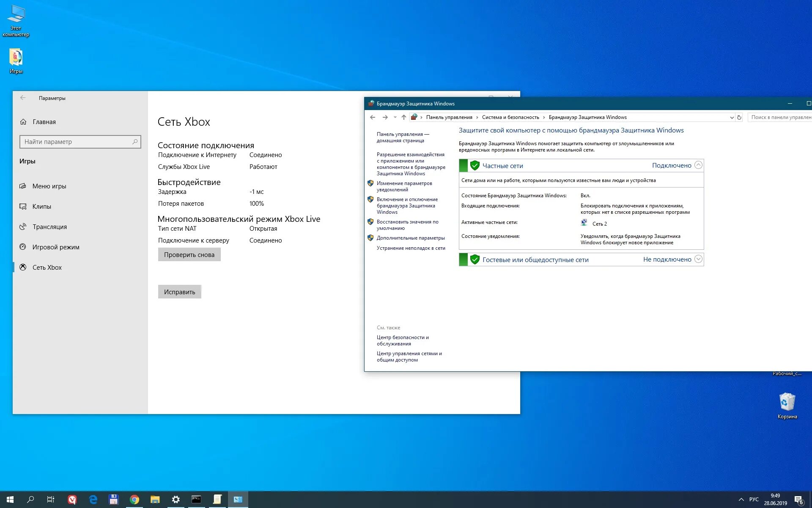Screen dimensions: 812x508
Task: Open 'Изменение параметров уведомлений' link
Action: coord(404,186)
